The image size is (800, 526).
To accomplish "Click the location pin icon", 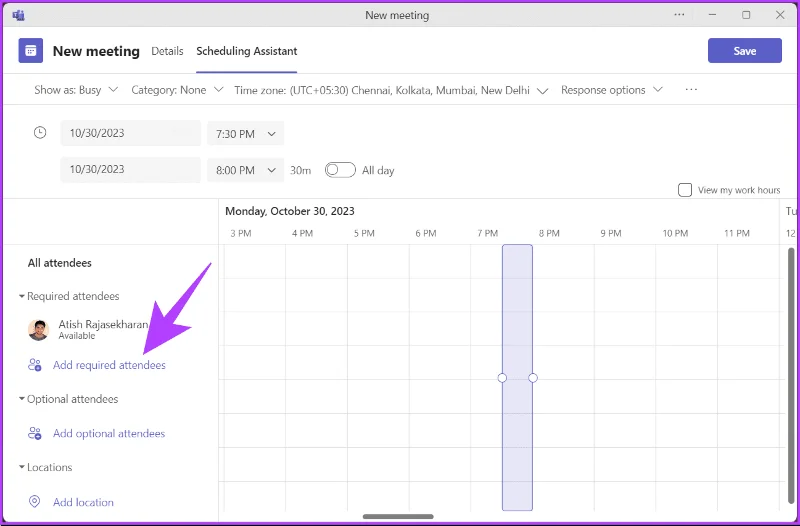I will pyautogui.click(x=34, y=502).
